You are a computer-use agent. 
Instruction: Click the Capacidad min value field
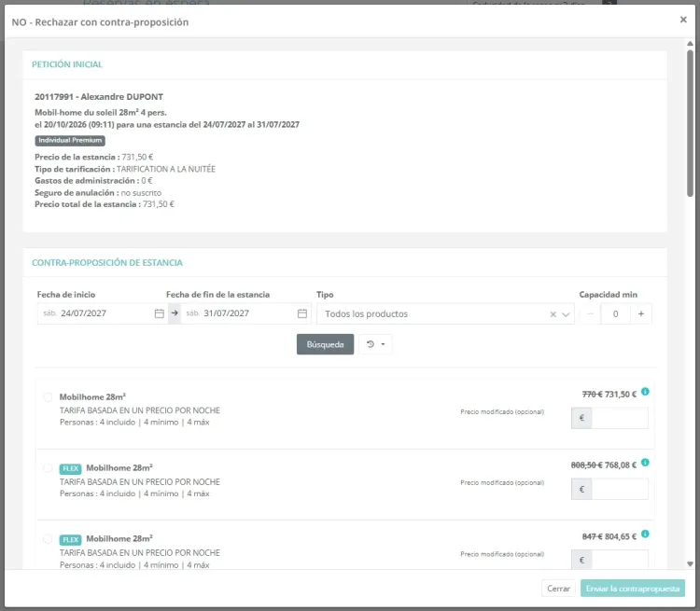(x=616, y=313)
